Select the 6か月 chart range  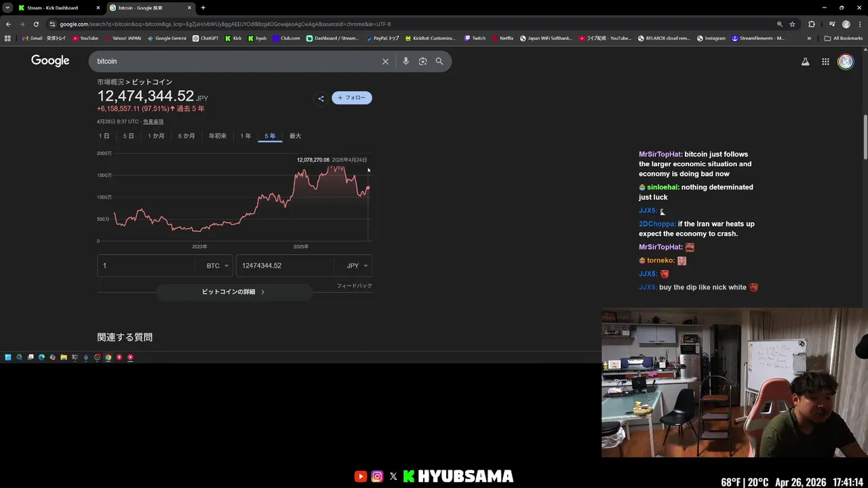(186, 136)
